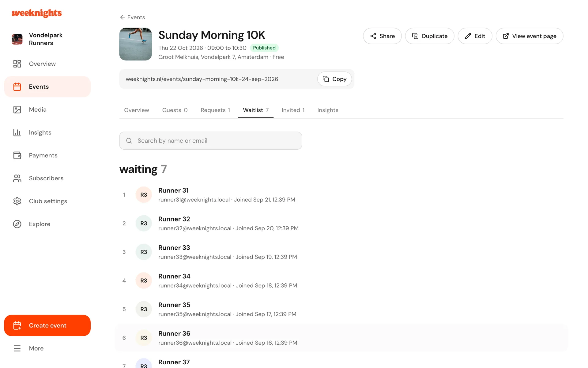
Task: Open Club settings in the sidebar
Action: click(47, 201)
